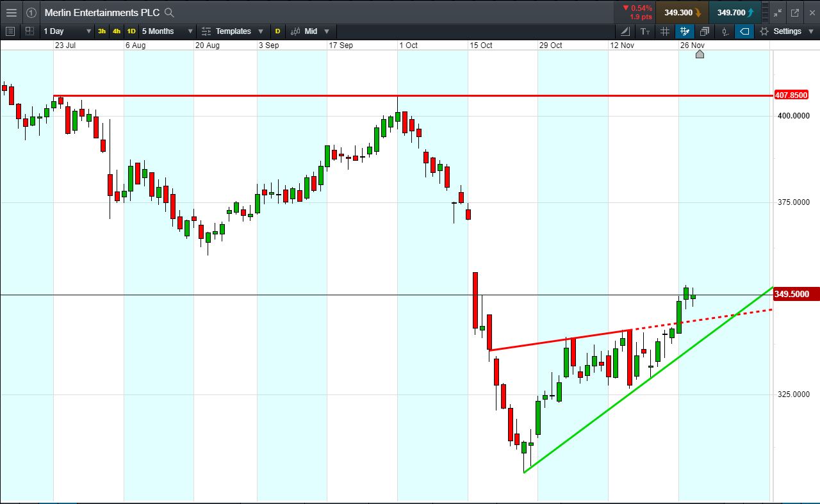820x504 pixels.
Task: Open the Templates dropdown
Action: point(261,31)
